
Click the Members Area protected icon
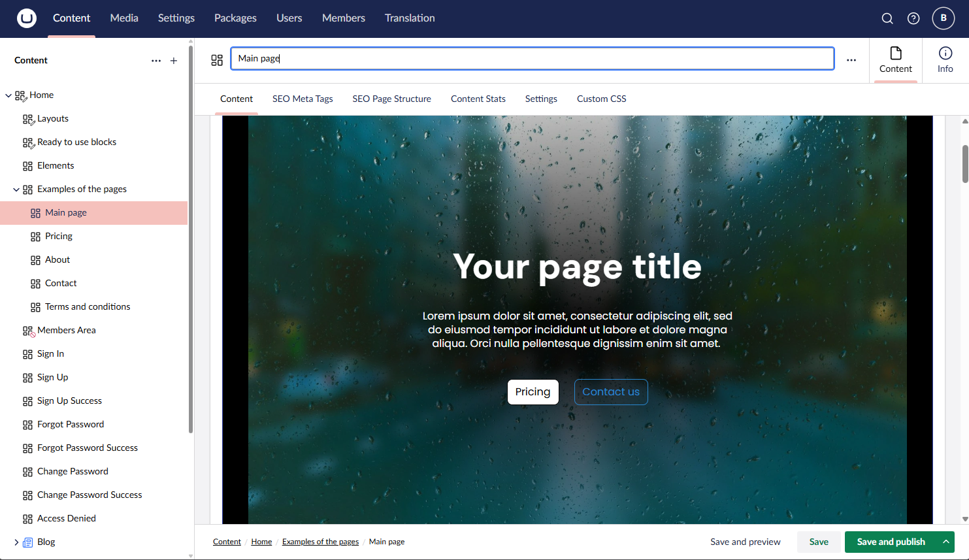tap(28, 331)
